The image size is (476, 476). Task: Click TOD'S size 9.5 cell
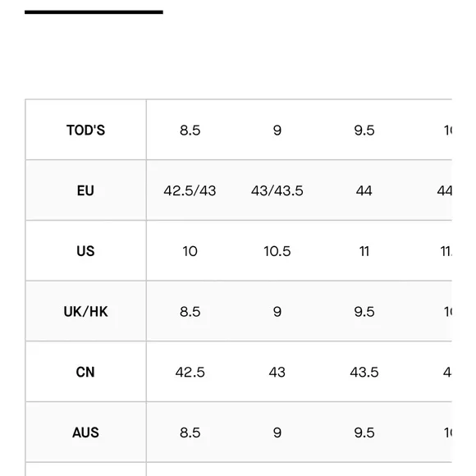(364, 130)
